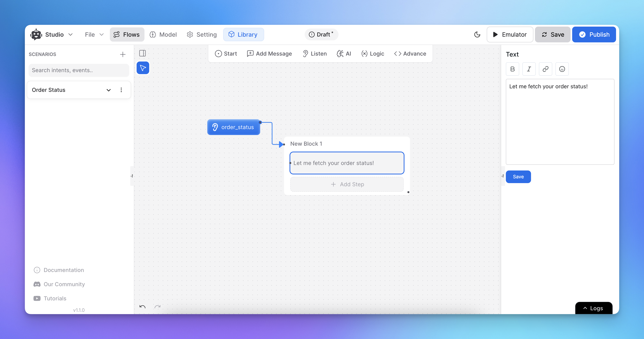Image resolution: width=644 pixels, height=339 pixels.
Task: Click the top bar Save button
Action: pyautogui.click(x=552, y=34)
